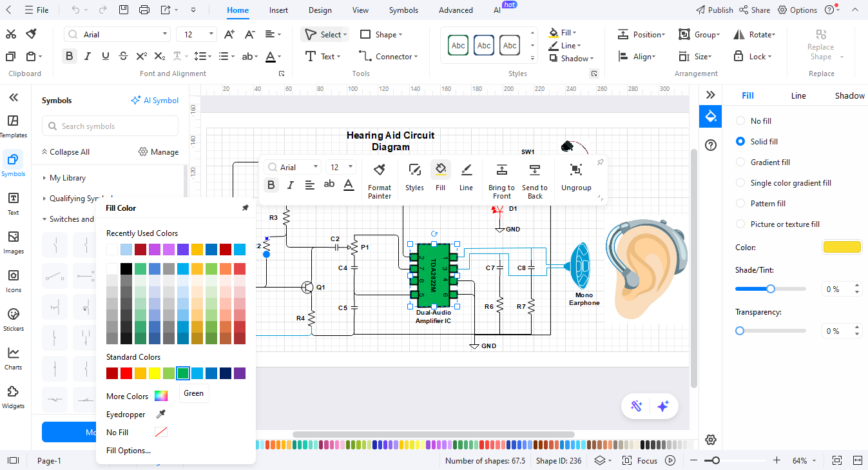Screen dimensions: 868x470
Task: Open the Rotate dropdown
Action: pos(755,34)
